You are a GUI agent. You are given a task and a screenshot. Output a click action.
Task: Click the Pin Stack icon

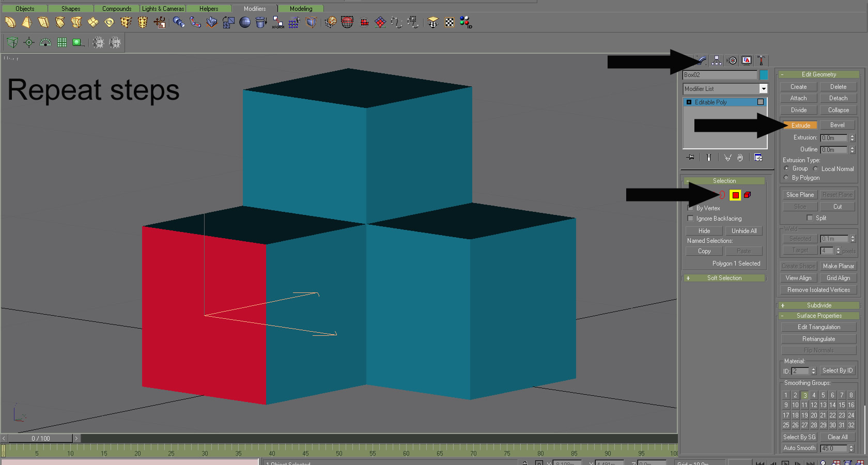click(690, 158)
